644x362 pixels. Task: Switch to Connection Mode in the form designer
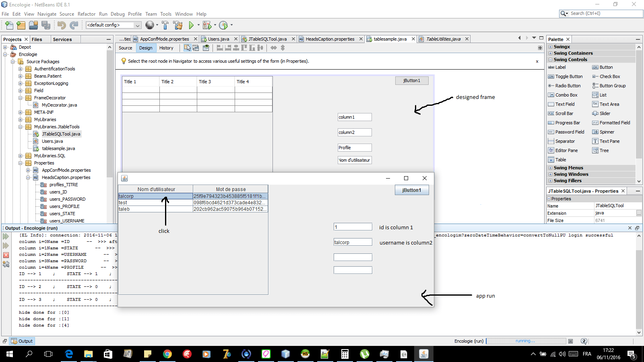coord(196,47)
